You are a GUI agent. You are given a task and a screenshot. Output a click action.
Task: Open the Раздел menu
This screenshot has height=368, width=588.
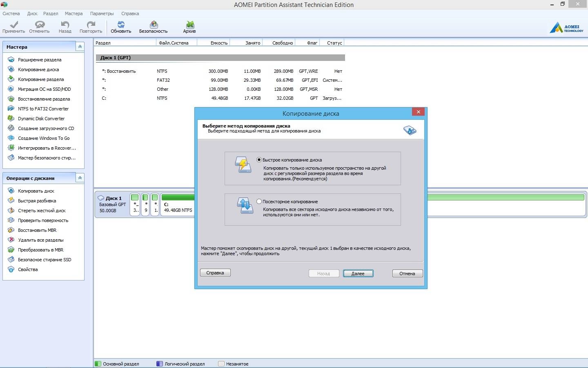pyautogui.click(x=51, y=13)
